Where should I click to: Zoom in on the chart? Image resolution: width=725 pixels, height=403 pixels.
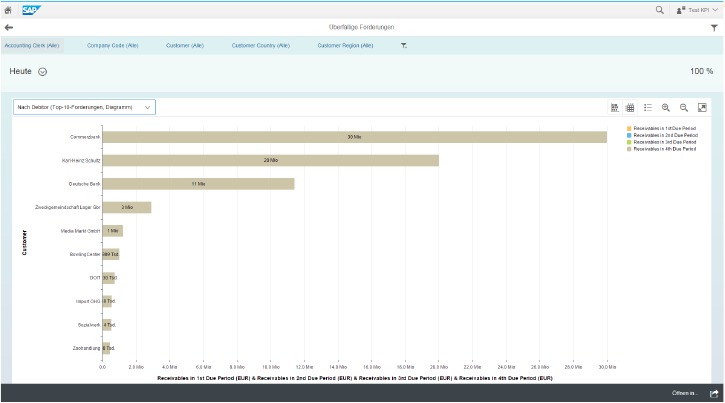pyautogui.click(x=665, y=107)
